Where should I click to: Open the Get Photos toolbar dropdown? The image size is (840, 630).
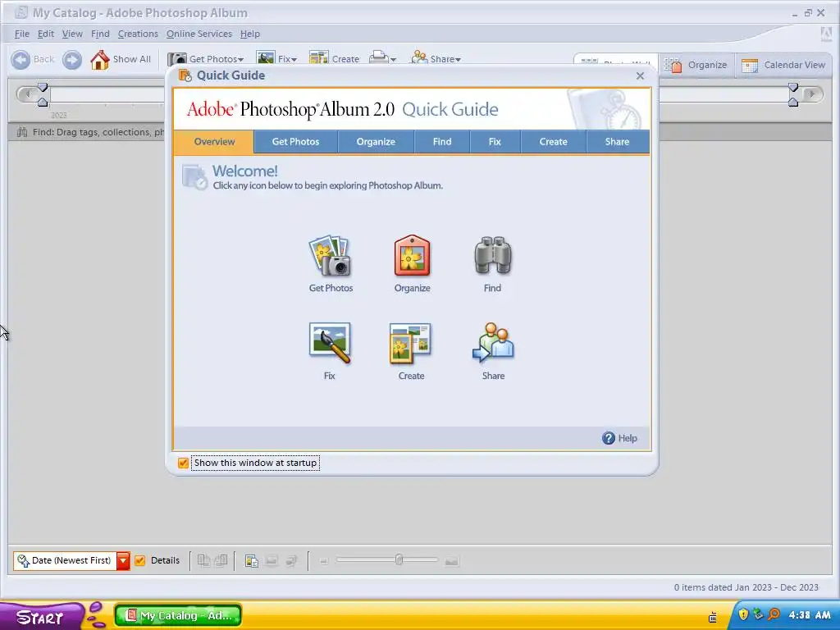241,59
